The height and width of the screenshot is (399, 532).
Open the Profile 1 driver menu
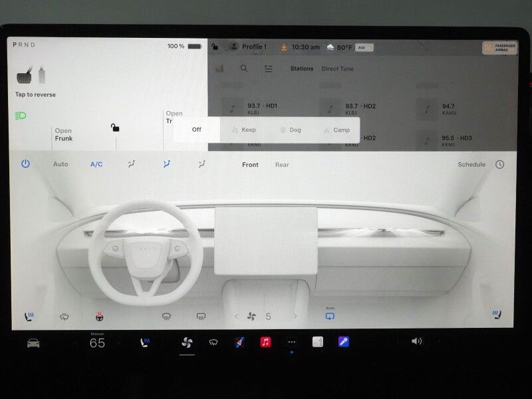(x=247, y=47)
